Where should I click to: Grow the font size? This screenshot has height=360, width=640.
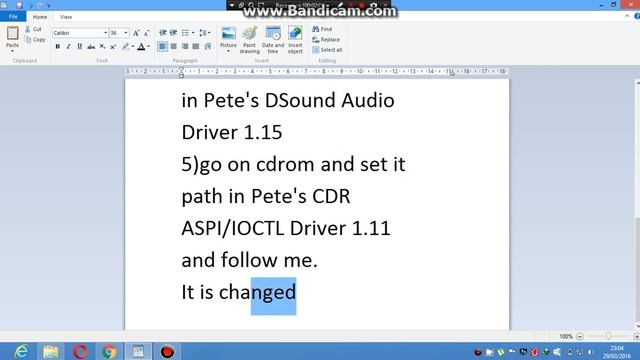136,33
